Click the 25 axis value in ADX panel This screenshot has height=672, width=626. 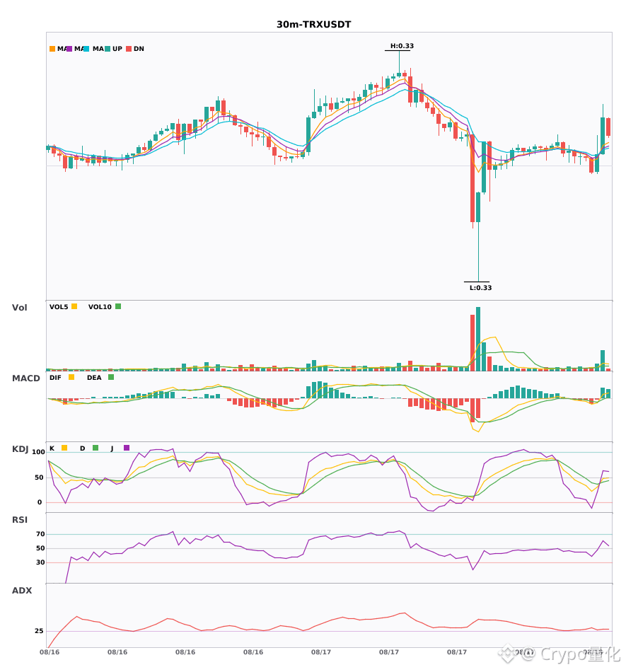(x=39, y=631)
